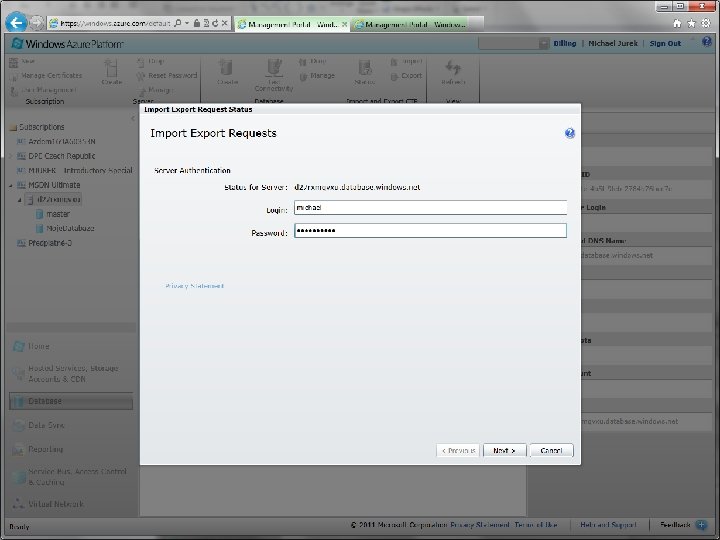The height and width of the screenshot is (540, 720).
Task: Click the Sign Out link
Action: pos(665,44)
